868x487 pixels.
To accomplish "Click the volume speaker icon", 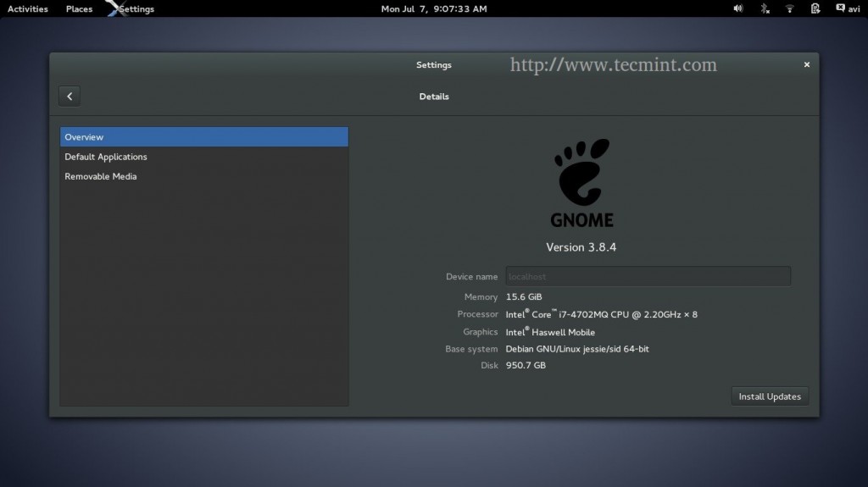I will click(737, 8).
